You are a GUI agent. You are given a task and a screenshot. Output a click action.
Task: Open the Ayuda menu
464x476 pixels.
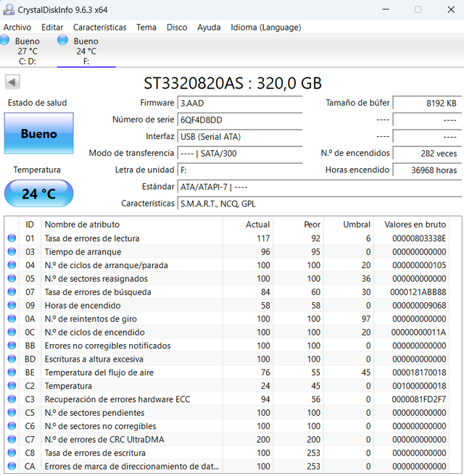(209, 28)
